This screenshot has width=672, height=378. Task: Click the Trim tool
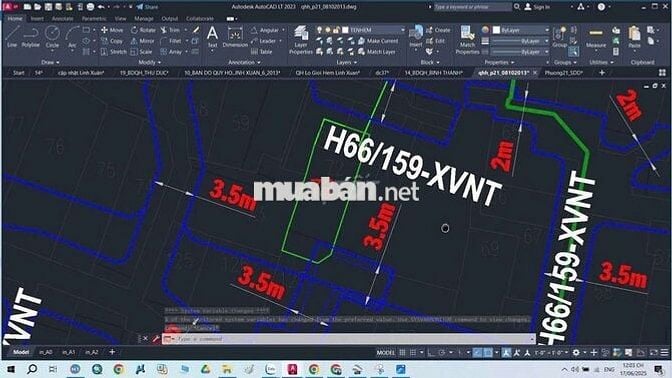tap(171, 30)
